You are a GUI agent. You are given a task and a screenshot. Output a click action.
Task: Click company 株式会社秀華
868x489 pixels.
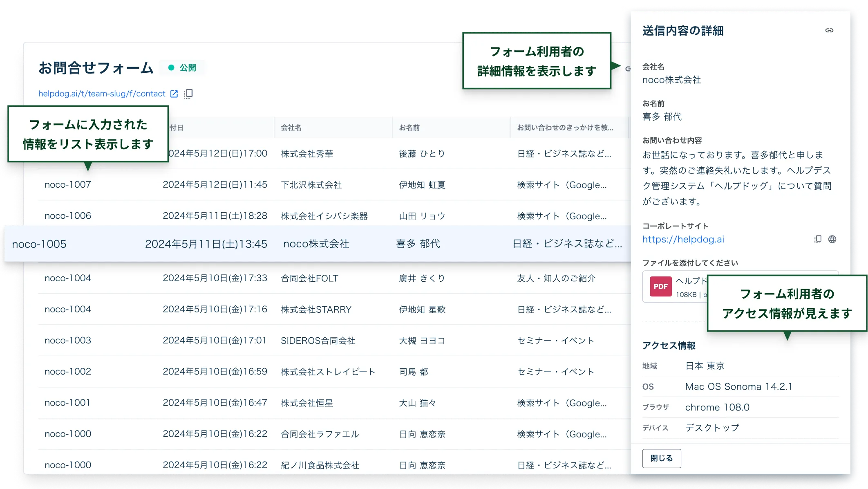click(x=307, y=154)
